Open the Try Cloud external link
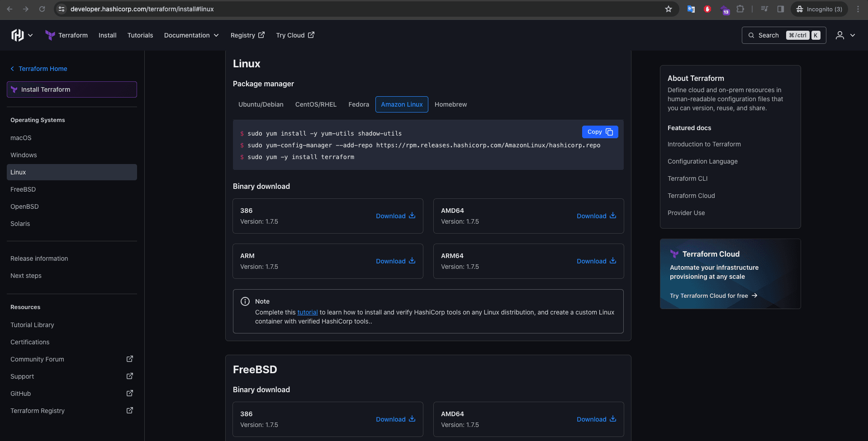868x441 pixels. 295,35
